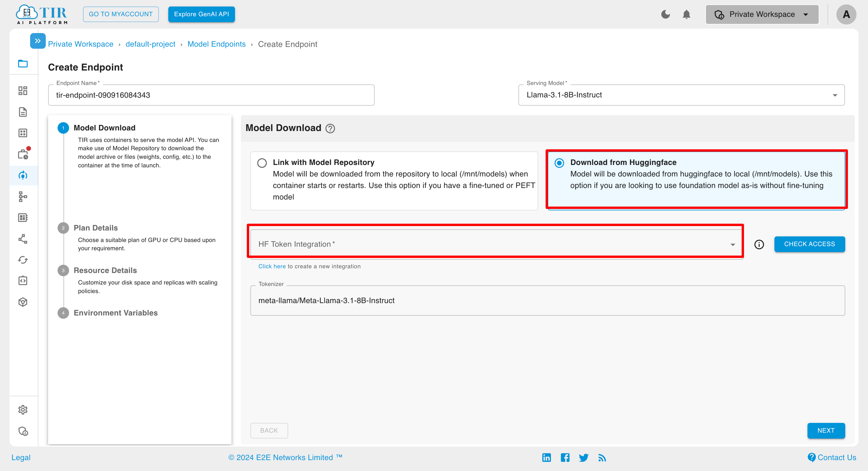Click the info circle icon beside HF Token
This screenshot has width=868, height=471.
point(759,244)
